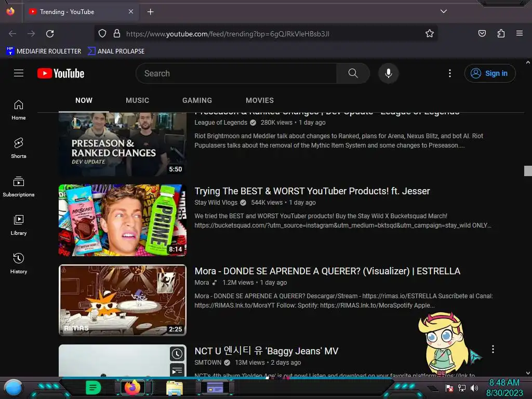532x399 pixels.
Task: Visit the SMTOWN channel
Action: (208, 363)
